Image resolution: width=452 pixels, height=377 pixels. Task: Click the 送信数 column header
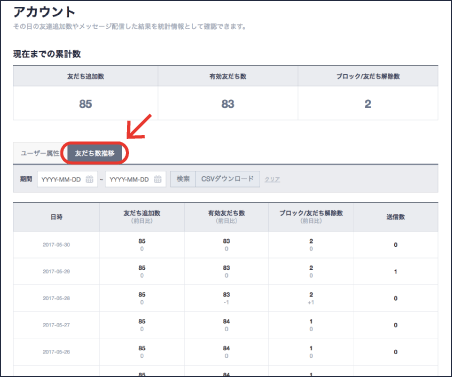coord(396,217)
